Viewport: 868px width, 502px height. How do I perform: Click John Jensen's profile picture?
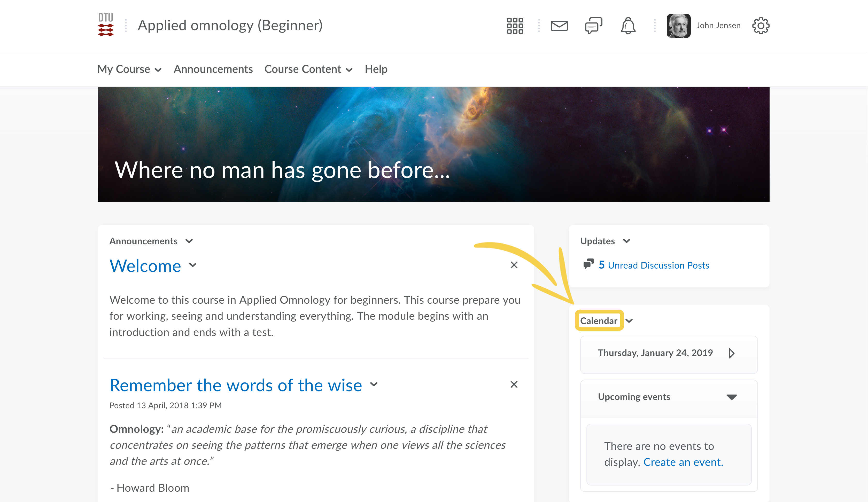click(x=678, y=26)
